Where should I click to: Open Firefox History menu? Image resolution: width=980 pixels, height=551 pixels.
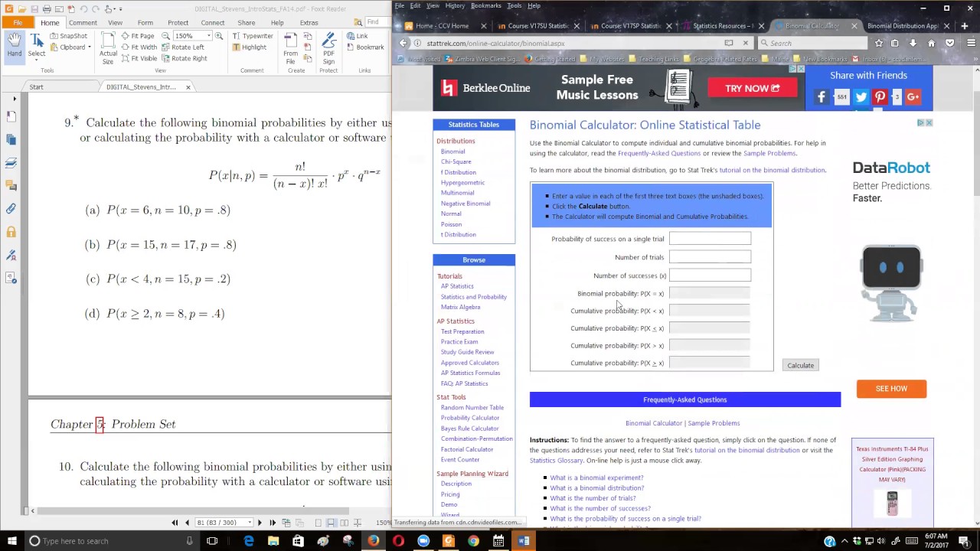pos(455,5)
